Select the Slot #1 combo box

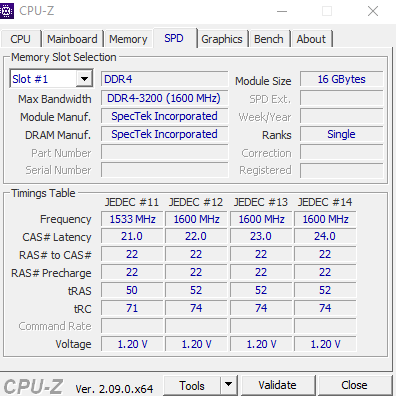51,79
